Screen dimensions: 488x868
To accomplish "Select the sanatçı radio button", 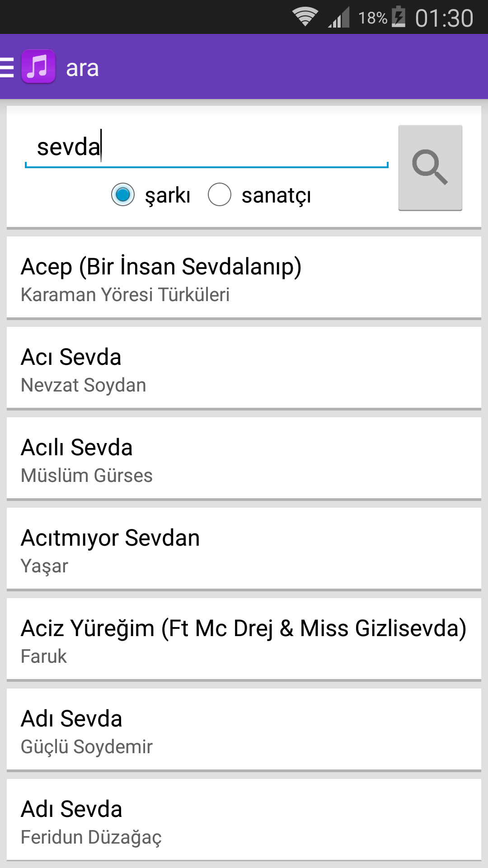I will (220, 194).
